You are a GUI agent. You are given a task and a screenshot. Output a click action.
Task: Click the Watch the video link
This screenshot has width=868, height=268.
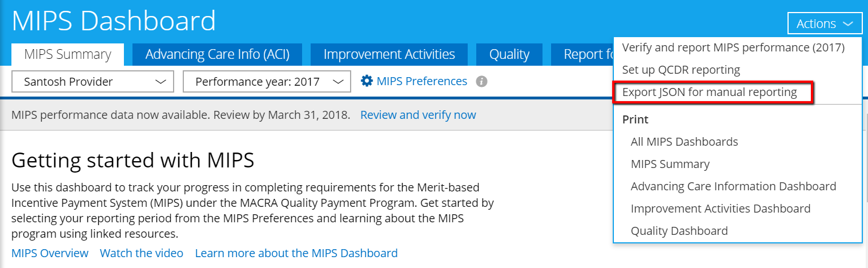click(142, 253)
